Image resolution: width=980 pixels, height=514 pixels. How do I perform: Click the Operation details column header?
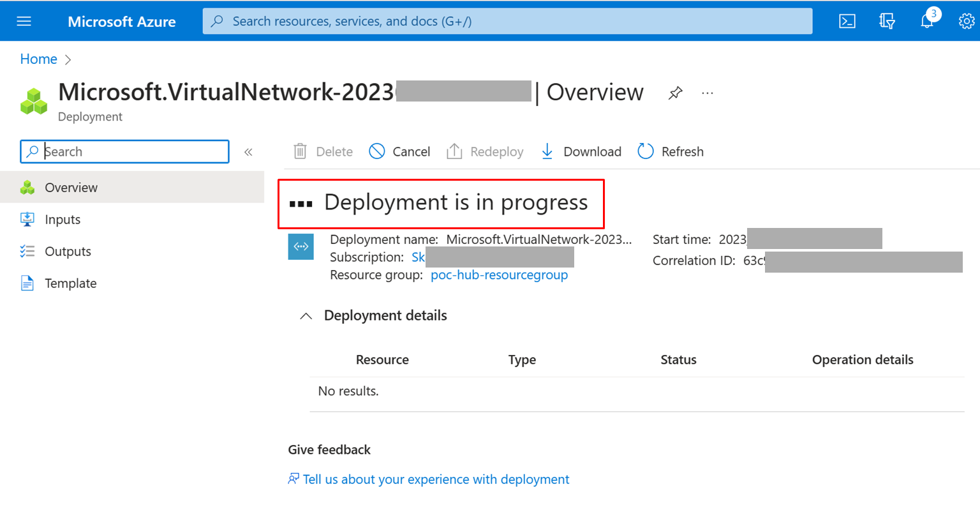click(x=863, y=359)
